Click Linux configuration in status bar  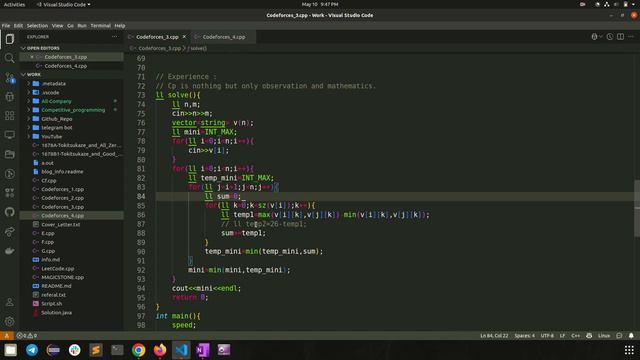pos(604,336)
